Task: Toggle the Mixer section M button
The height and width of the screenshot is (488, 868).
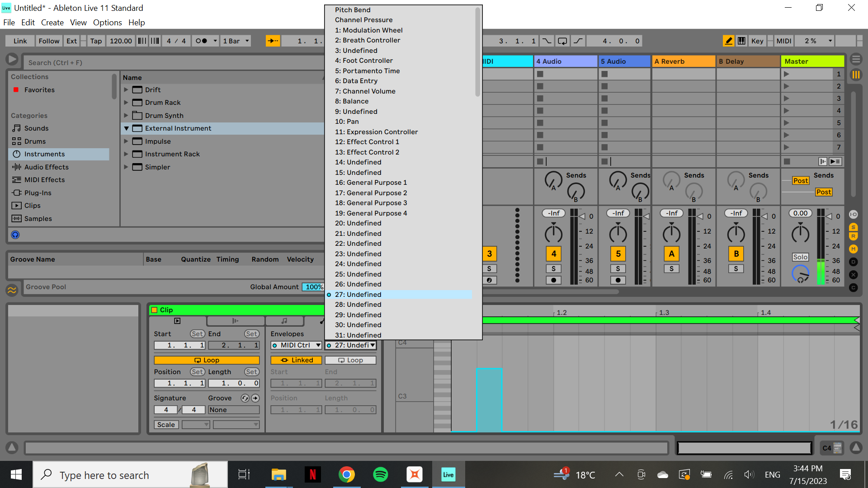Action: [x=853, y=249]
